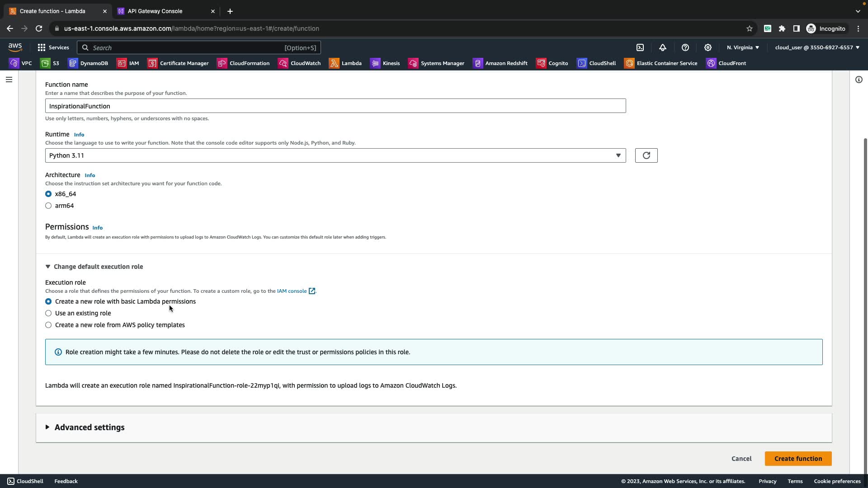This screenshot has height=488, width=868.
Task: Open the settings gear icon in AWS header
Action: click(708, 47)
